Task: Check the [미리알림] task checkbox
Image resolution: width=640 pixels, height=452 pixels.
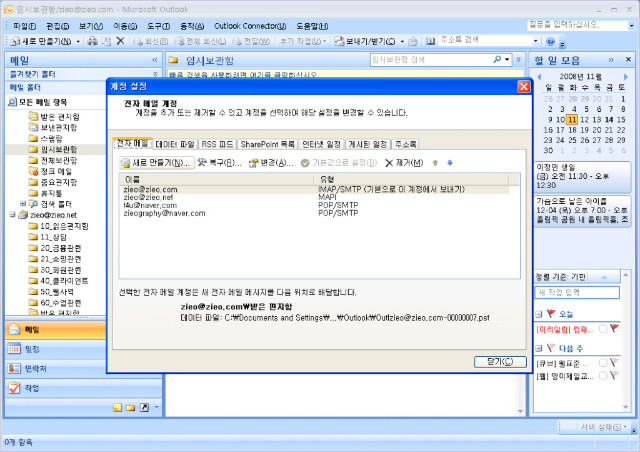Action: pos(602,329)
